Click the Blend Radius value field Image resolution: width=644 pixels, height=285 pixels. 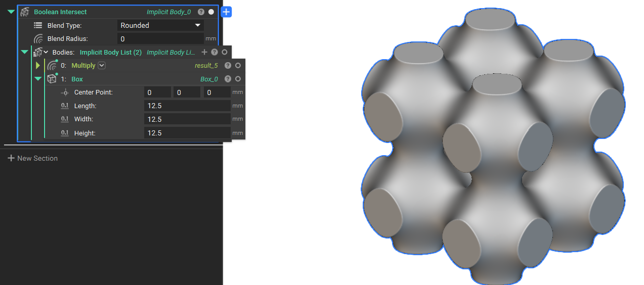point(160,39)
